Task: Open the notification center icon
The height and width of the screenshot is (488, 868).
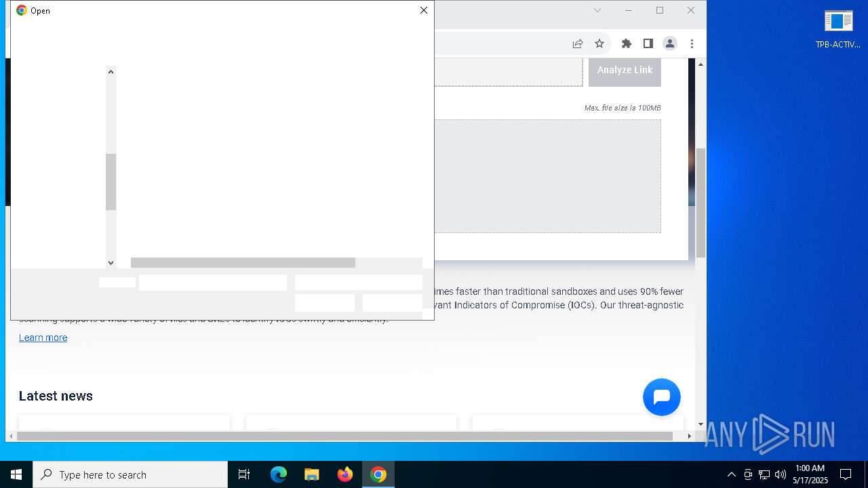Action: [846, 474]
